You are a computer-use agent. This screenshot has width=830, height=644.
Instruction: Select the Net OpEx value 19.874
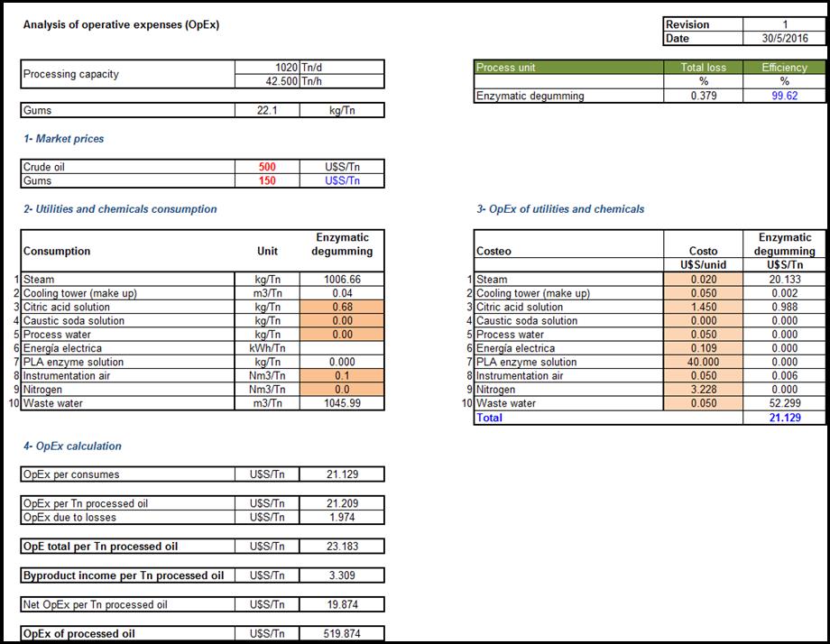tap(342, 604)
